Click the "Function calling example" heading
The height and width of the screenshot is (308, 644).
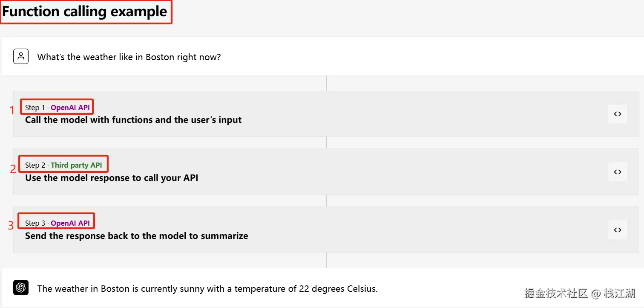(x=85, y=12)
